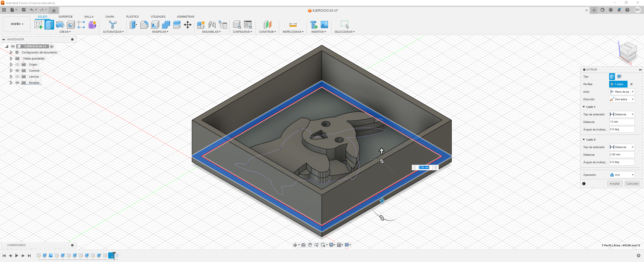Switch to the PLÁSTICO tab
Image resolution: width=644 pixels, height=262 pixels.
click(x=133, y=17)
